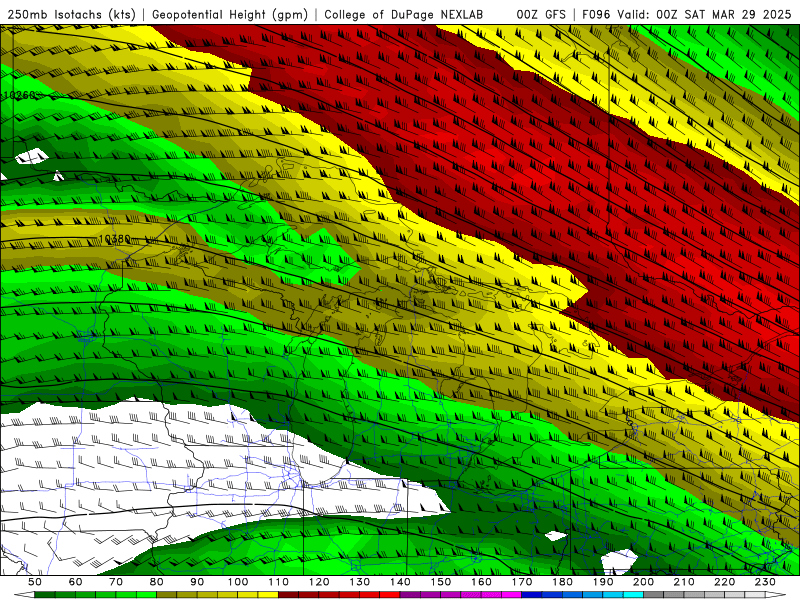Click the 'Geopotential Height (gpm)' header label

[x=230, y=15]
